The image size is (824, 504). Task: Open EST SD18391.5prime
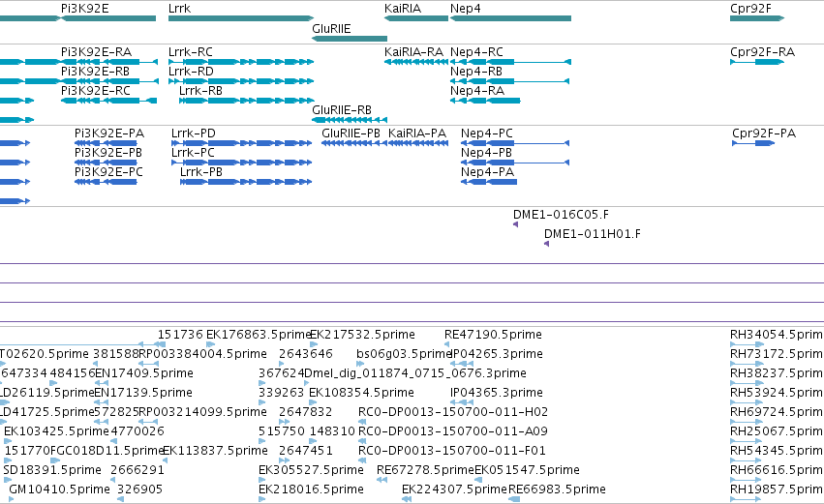(52, 470)
